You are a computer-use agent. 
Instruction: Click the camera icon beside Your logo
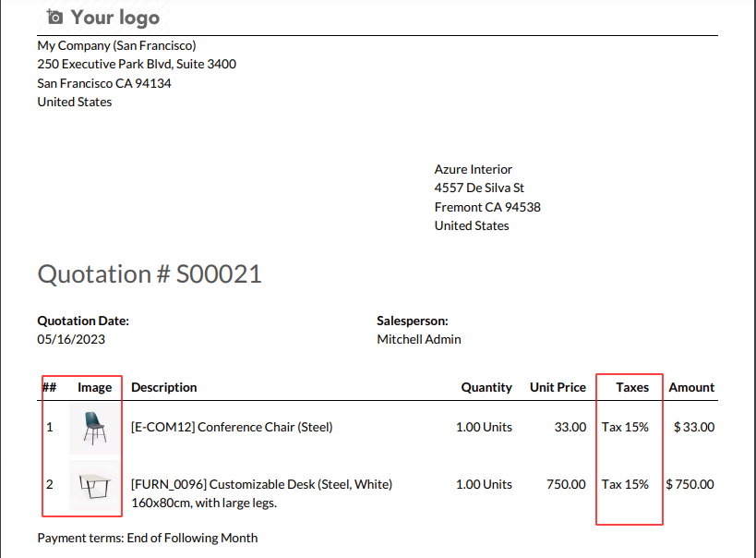54,18
